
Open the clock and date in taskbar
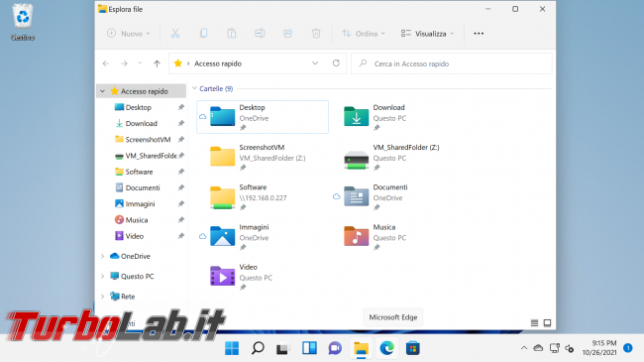click(x=599, y=348)
